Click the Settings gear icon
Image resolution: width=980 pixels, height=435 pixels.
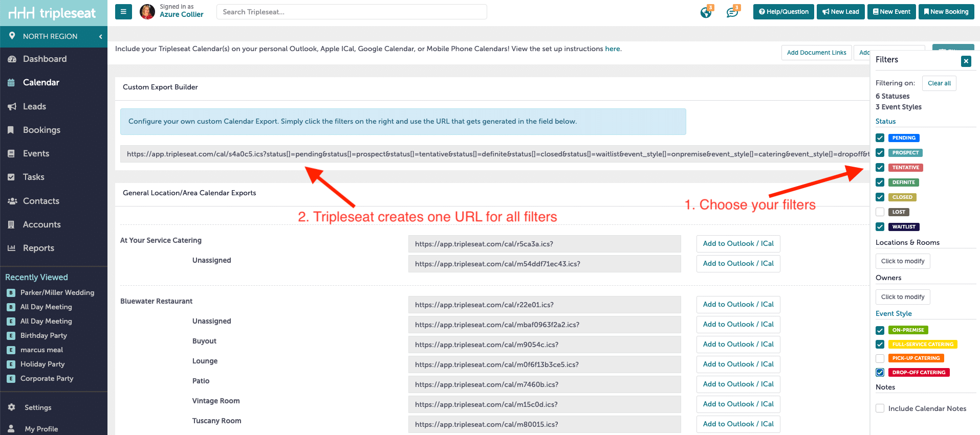tap(11, 407)
